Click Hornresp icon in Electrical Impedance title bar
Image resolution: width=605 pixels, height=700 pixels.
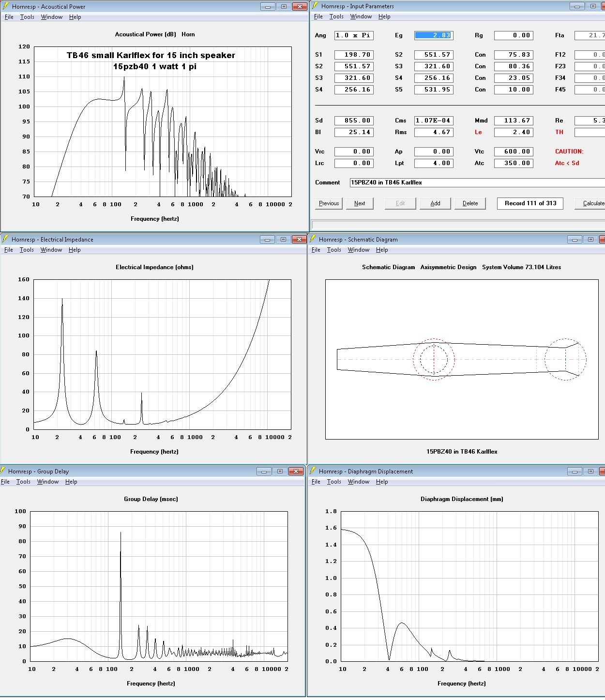tap(5, 239)
